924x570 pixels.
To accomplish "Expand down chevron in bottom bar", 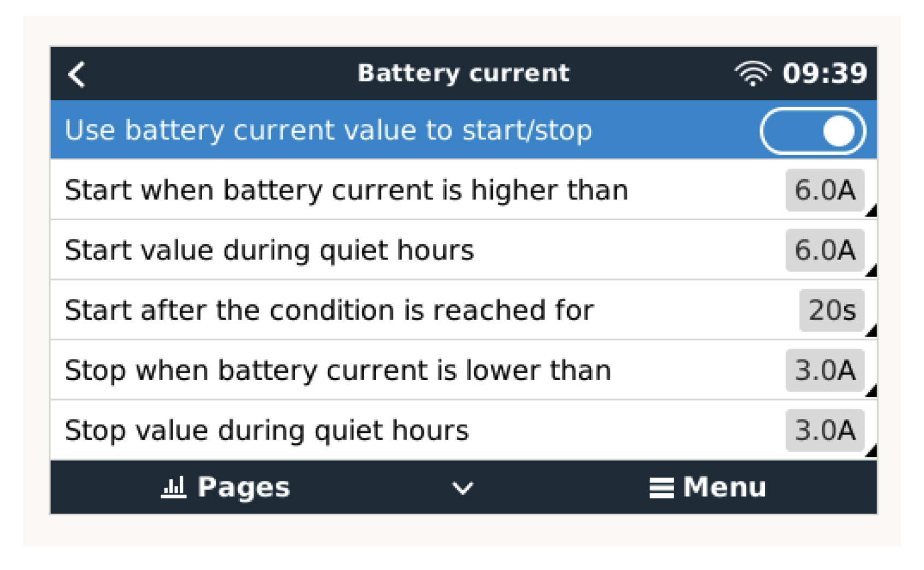I will [462, 488].
